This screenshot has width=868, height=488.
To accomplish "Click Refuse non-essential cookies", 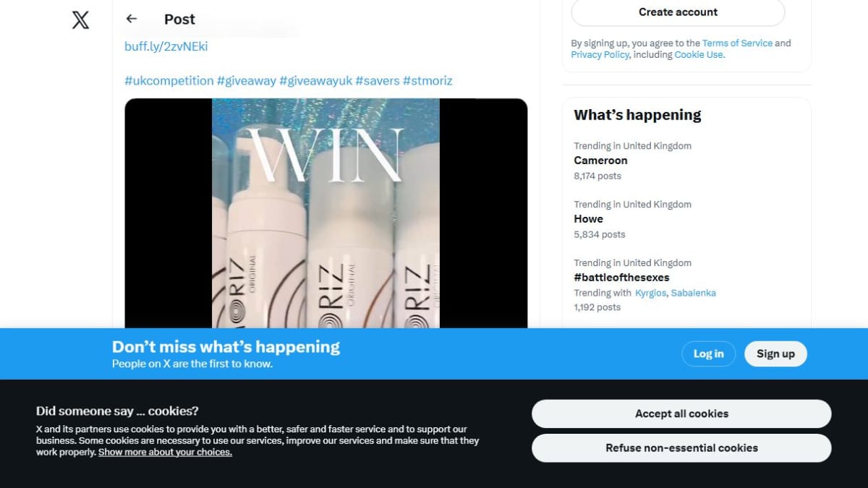I will [681, 448].
